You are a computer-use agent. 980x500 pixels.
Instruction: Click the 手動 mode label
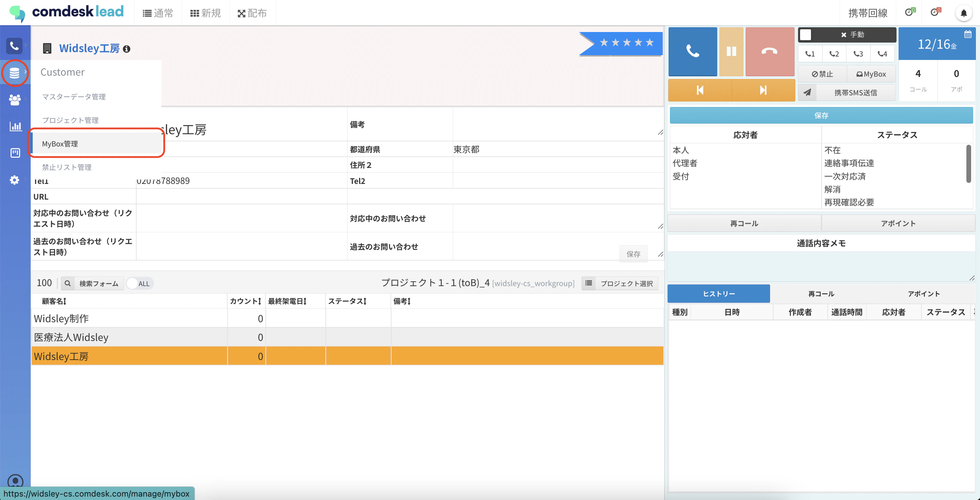[x=853, y=35]
